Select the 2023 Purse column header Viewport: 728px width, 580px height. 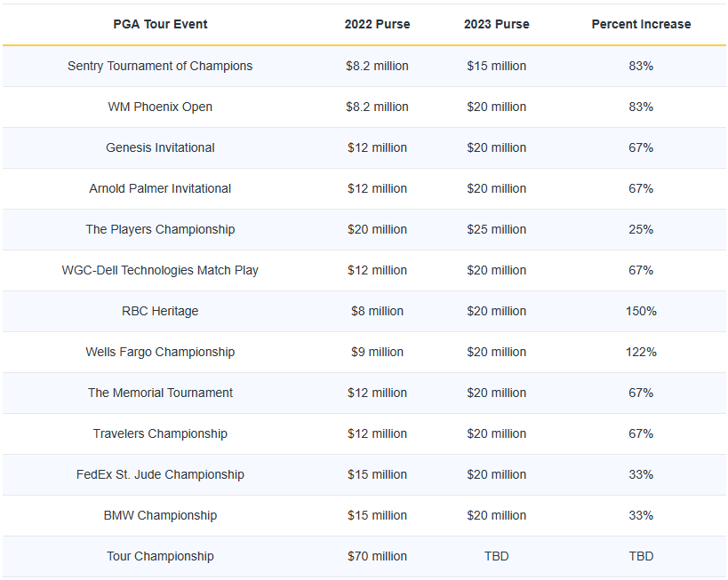[x=496, y=24]
